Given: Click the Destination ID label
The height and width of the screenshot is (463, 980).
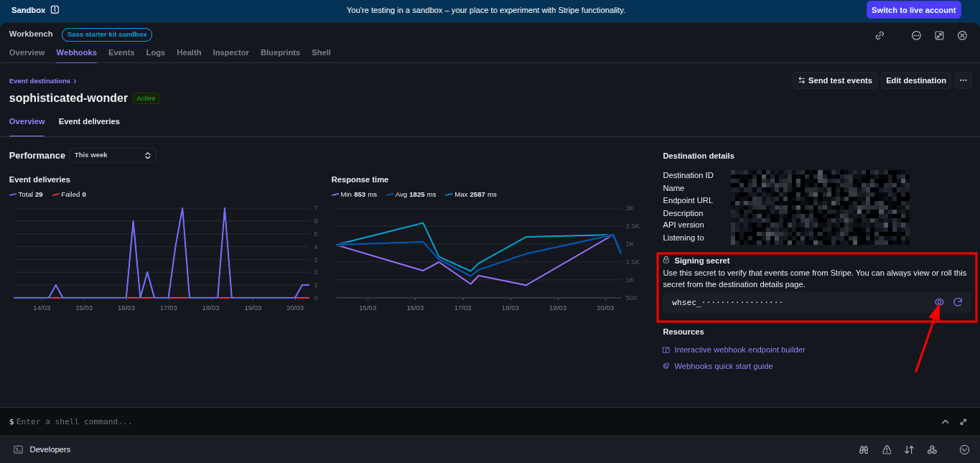Looking at the screenshot, I should tap(688, 175).
